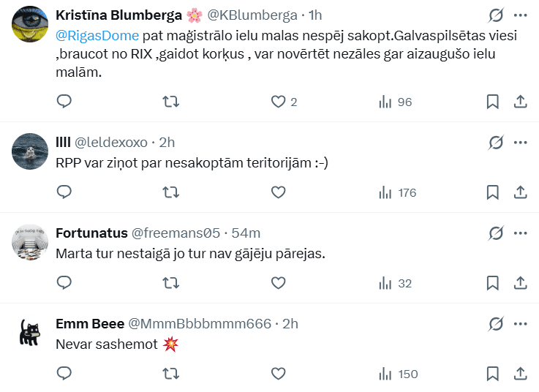539x392 pixels.
Task: View analytics showing 176 views
Action: click(398, 192)
